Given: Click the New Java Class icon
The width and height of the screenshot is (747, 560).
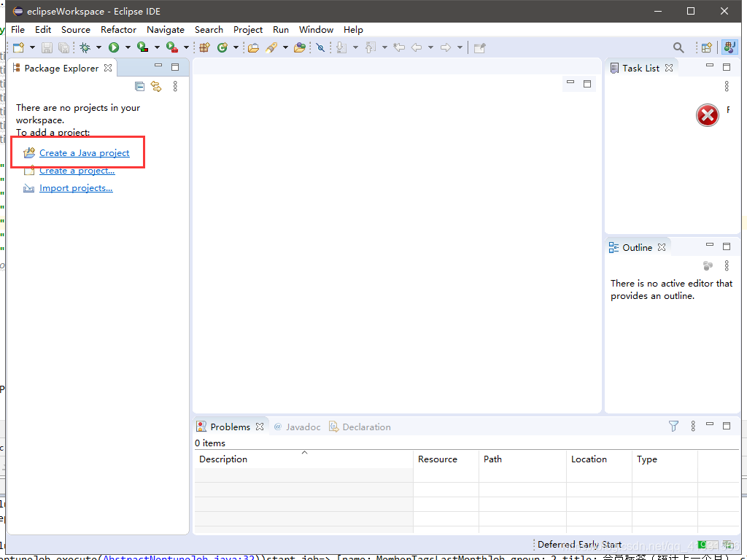Looking at the screenshot, I should tap(222, 47).
